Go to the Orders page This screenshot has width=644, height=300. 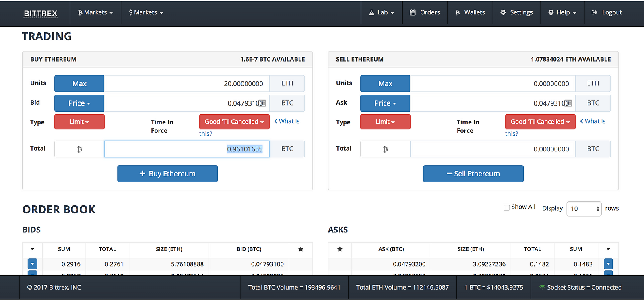pos(425,12)
